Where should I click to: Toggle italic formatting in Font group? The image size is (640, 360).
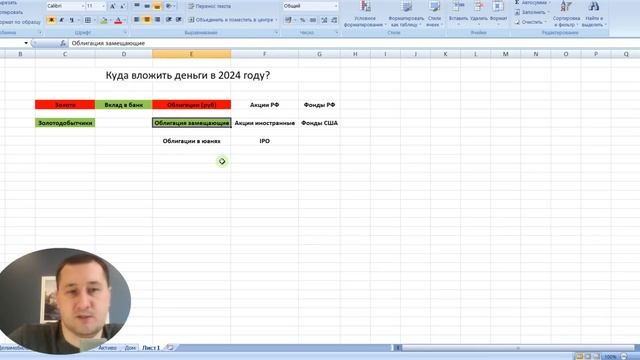(62, 20)
